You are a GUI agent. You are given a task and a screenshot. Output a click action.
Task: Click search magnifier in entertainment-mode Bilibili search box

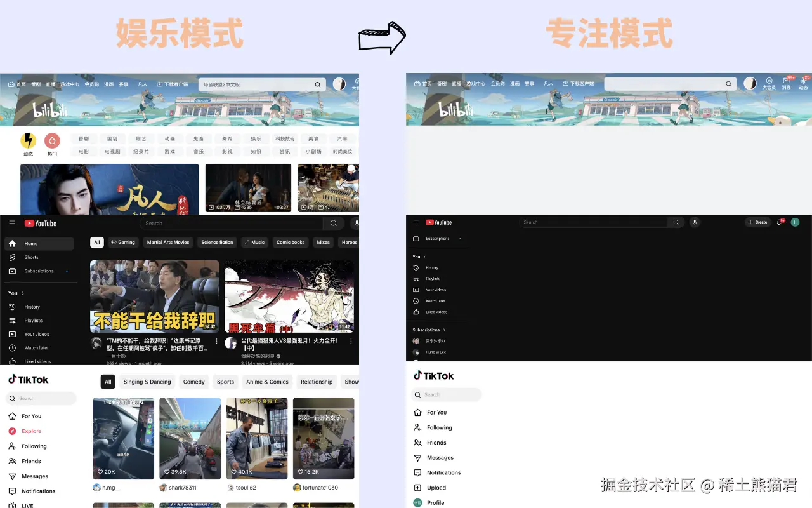click(x=318, y=84)
